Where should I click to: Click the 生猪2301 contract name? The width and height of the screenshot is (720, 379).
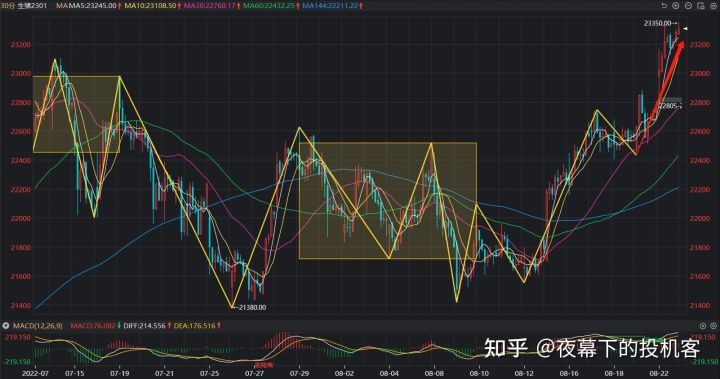(32, 6)
